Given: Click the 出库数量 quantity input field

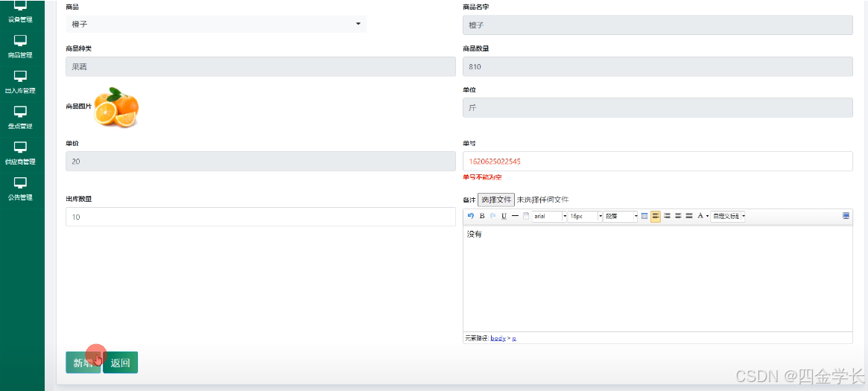Looking at the screenshot, I should pyautogui.click(x=261, y=217).
